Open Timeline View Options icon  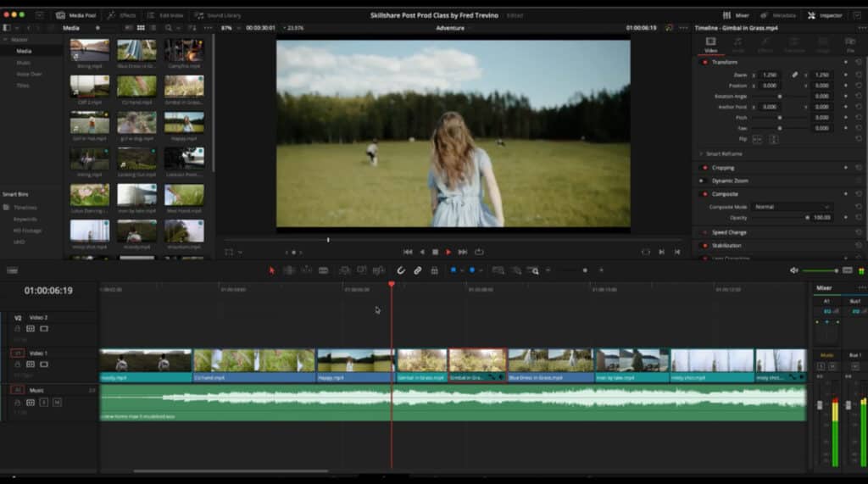12,270
